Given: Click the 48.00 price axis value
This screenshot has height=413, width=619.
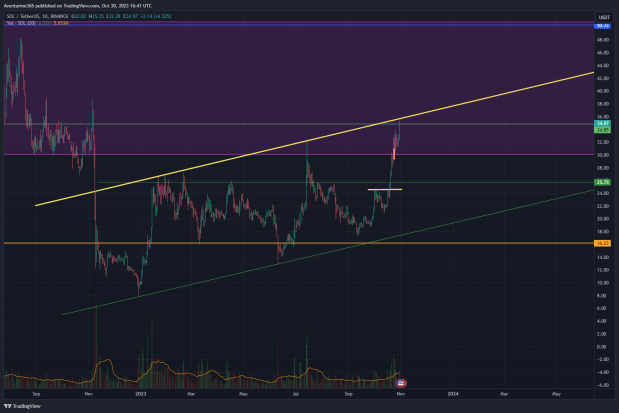Looking at the screenshot, I should [x=602, y=40].
